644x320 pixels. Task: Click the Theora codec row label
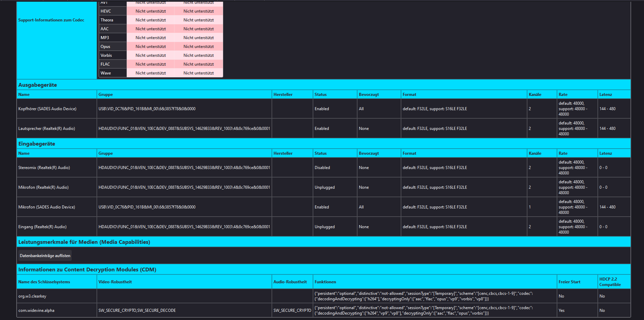107,20
